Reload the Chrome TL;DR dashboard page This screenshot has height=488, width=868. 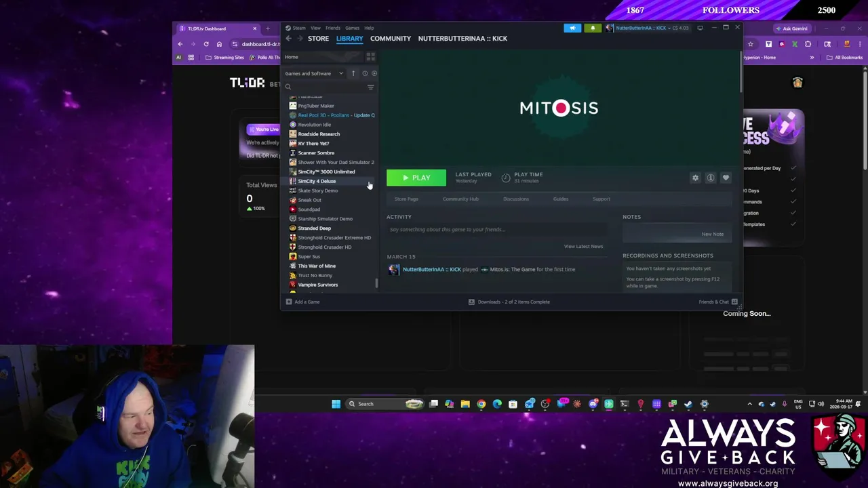coord(206,44)
